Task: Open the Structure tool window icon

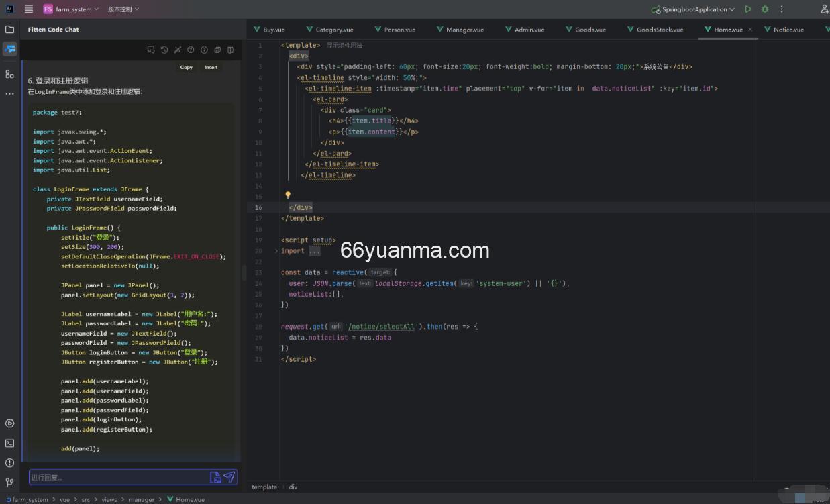Action: point(9,74)
